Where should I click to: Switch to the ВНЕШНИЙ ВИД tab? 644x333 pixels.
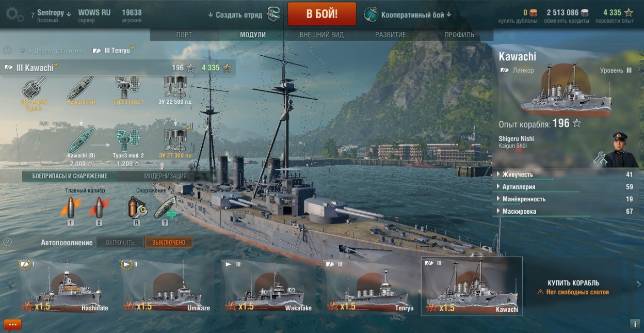coord(321,35)
